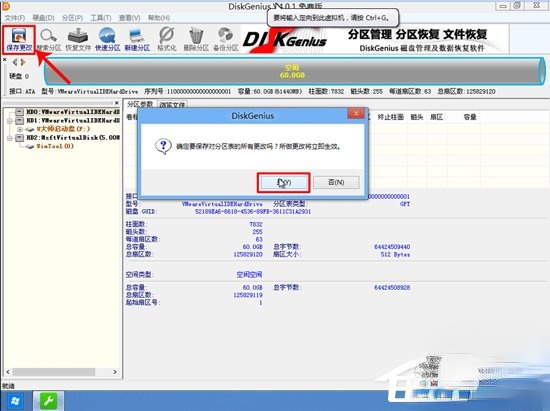Click the 7832 cylinder count value in details
Image resolution: width=550 pixels, height=411 pixels.
click(256, 224)
